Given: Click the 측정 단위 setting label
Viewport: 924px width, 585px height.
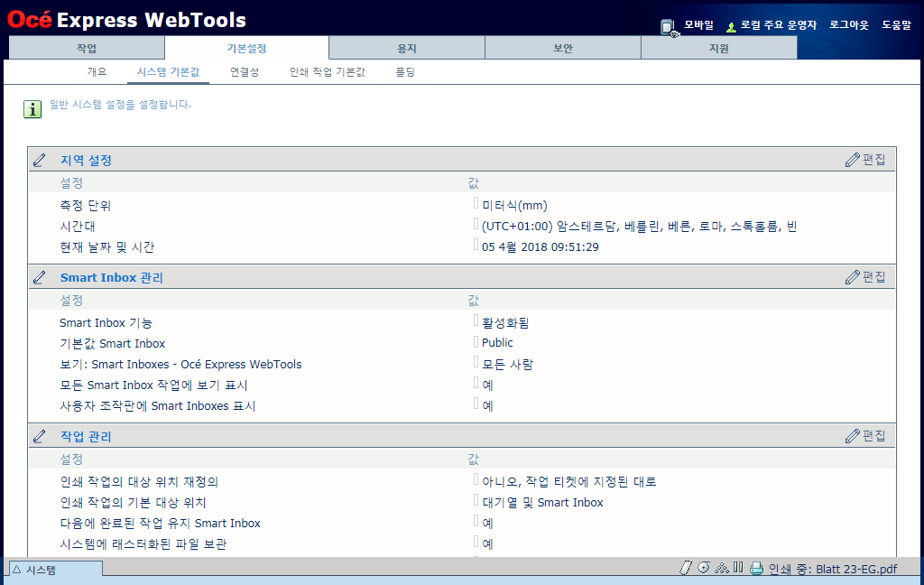Looking at the screenshot, I should (x=86, y=206).
